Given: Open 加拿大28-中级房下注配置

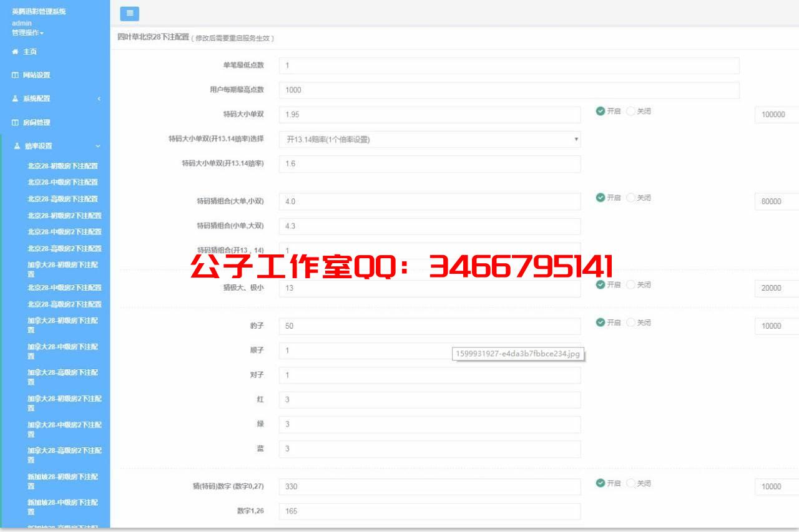Looking at the screenshot, I should [x=62, y=351].
